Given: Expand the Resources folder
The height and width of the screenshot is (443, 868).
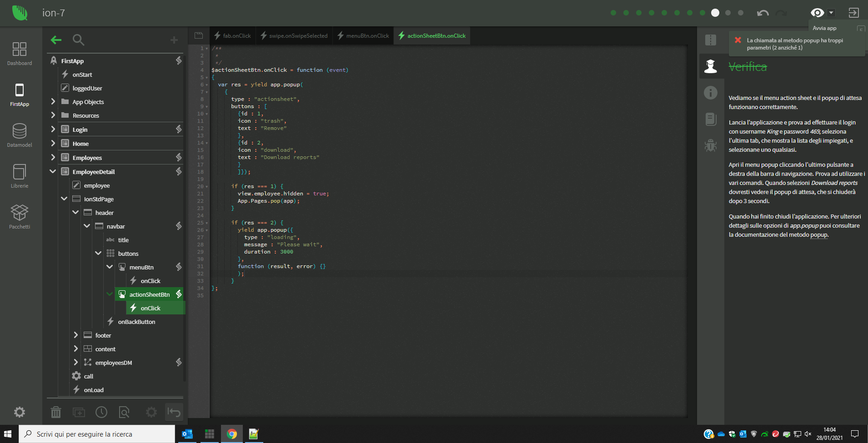Looking at the screenshot, I should 53,115.
